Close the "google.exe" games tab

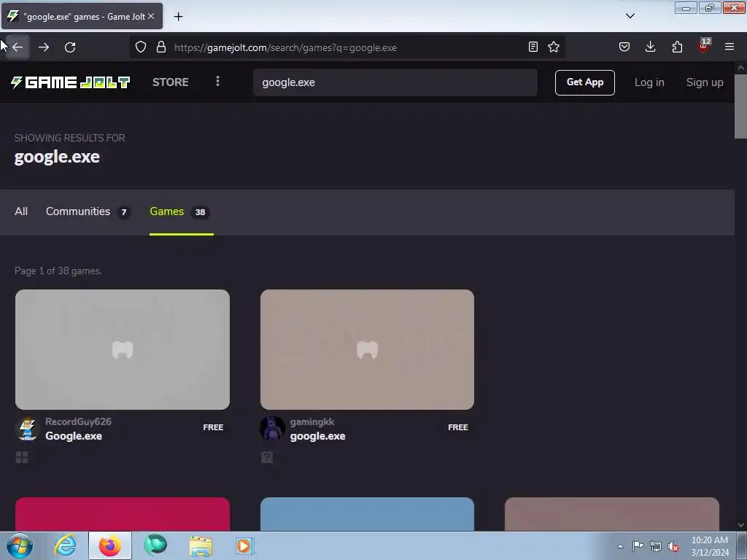151,16
